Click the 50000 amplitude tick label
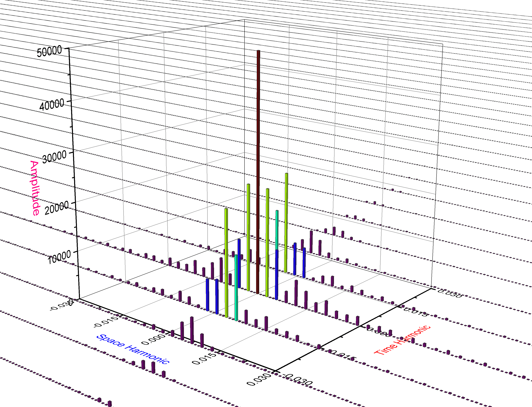Image resolution: width=532 pixels, height=407 pixels. [x=49, y=51]
